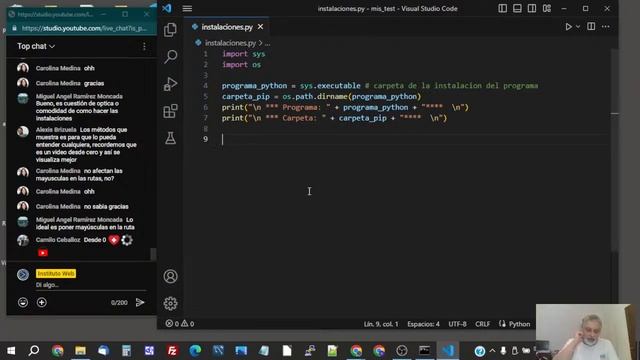640x360 pixels.
Task: Open the Accounts menu in activity bar
Action: (x=170, y=276)
